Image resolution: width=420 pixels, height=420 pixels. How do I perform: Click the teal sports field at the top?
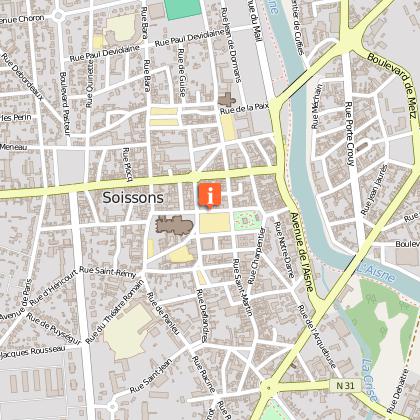tap(183, 9)
